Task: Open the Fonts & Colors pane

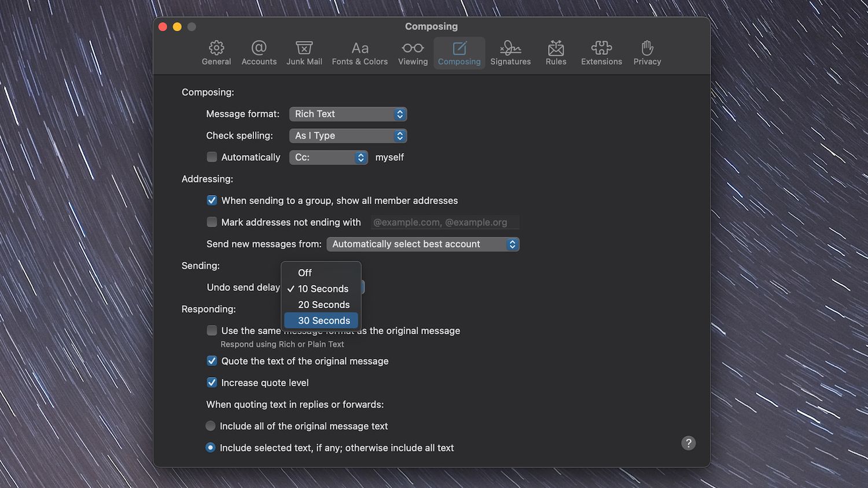Action: (359, 53)
